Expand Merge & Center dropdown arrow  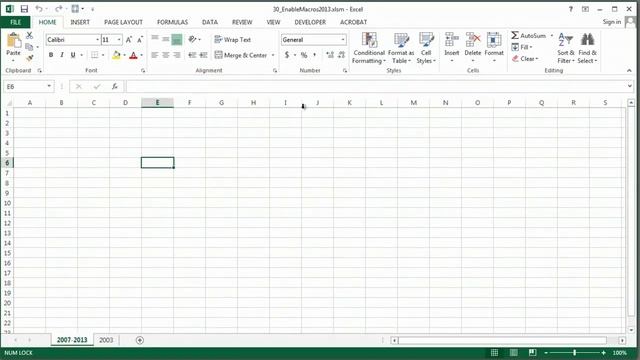pos(273,55)
